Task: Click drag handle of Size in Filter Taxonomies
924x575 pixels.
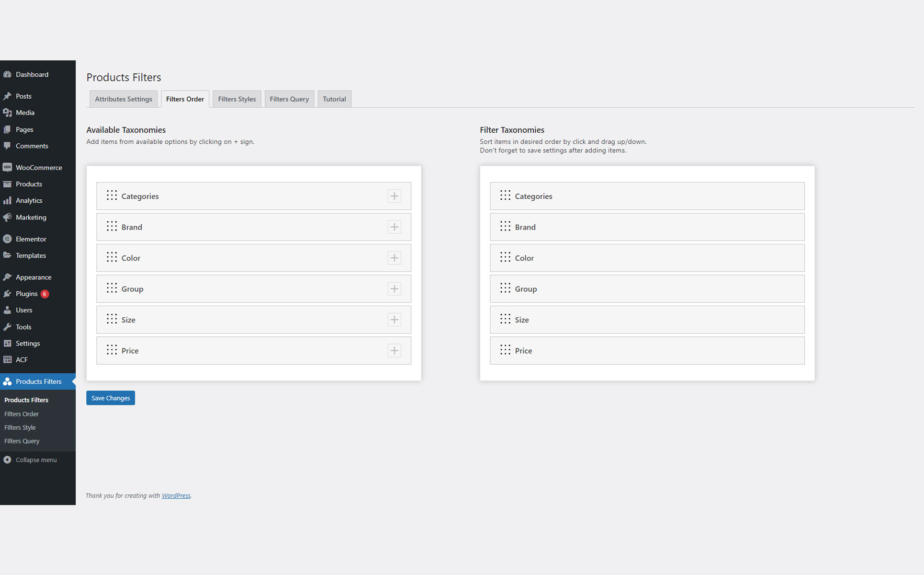Action: 505,319
